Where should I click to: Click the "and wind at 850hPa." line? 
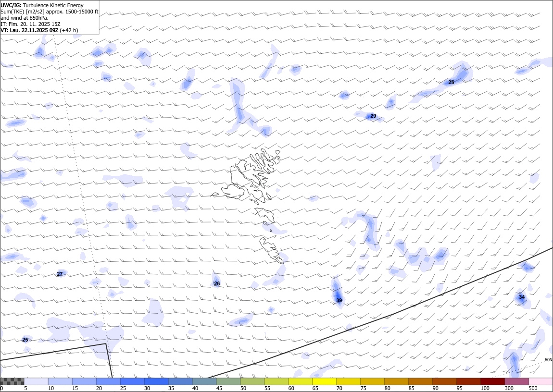point(25,18)
